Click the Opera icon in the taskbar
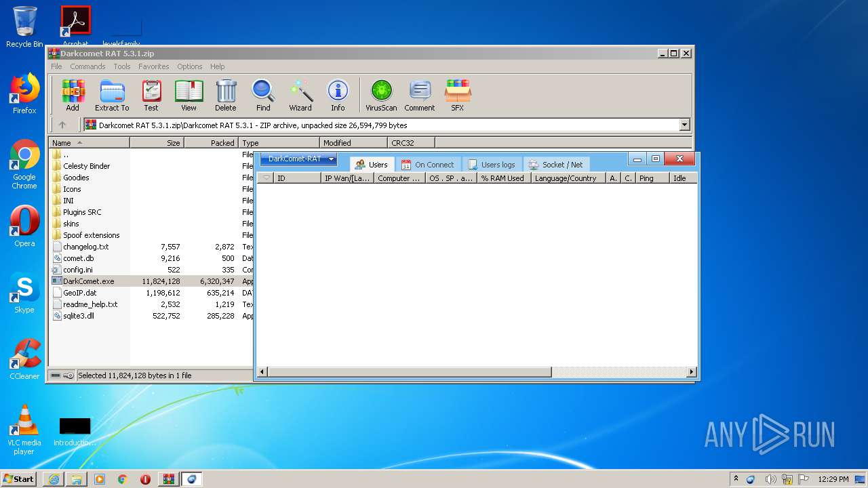Screen dimensions: 868x488 coord(145,479)
